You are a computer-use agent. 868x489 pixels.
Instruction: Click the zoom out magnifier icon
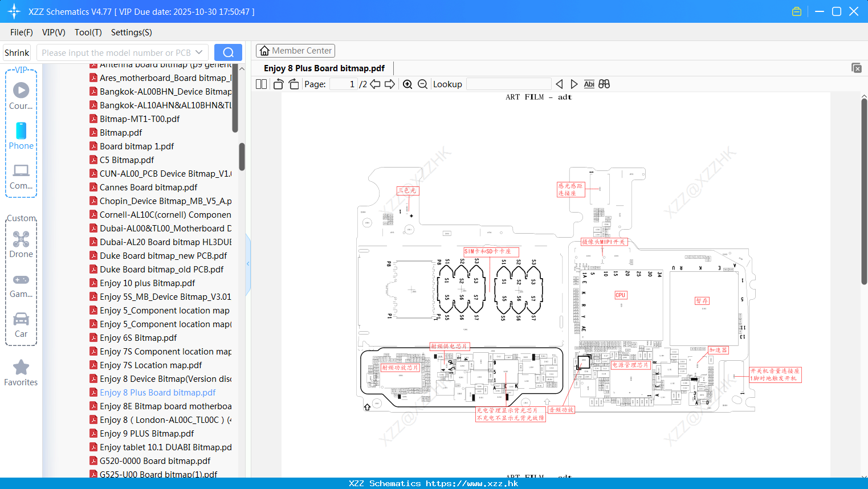point(422,84)
